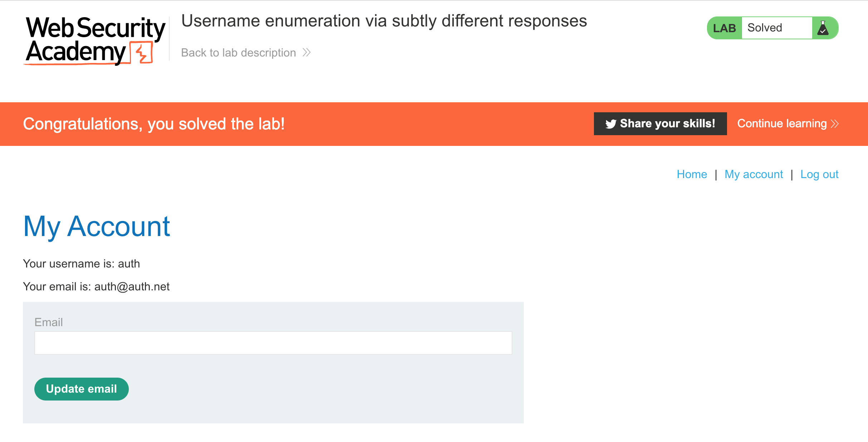This screenshot has width=868, height=442.
Task: Follow the Continue learning link
Action: click(782, 124)
